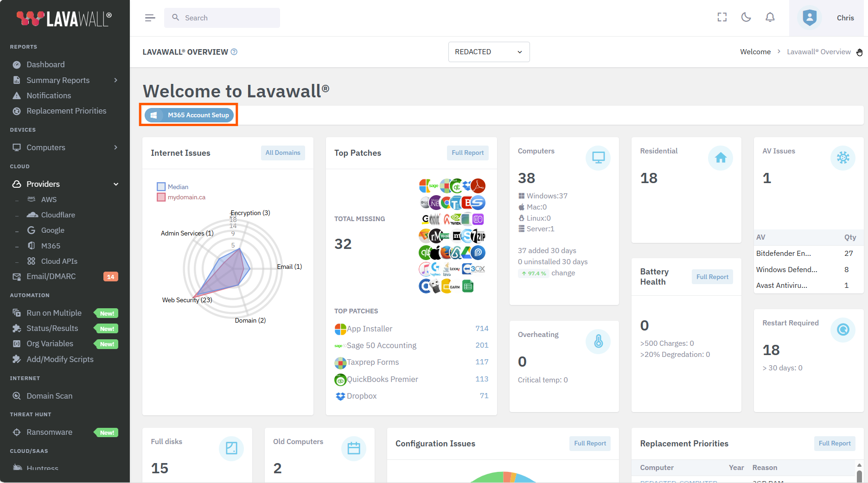
Task: Click the Computers monitor icon on card
Action: click(598, 158)
